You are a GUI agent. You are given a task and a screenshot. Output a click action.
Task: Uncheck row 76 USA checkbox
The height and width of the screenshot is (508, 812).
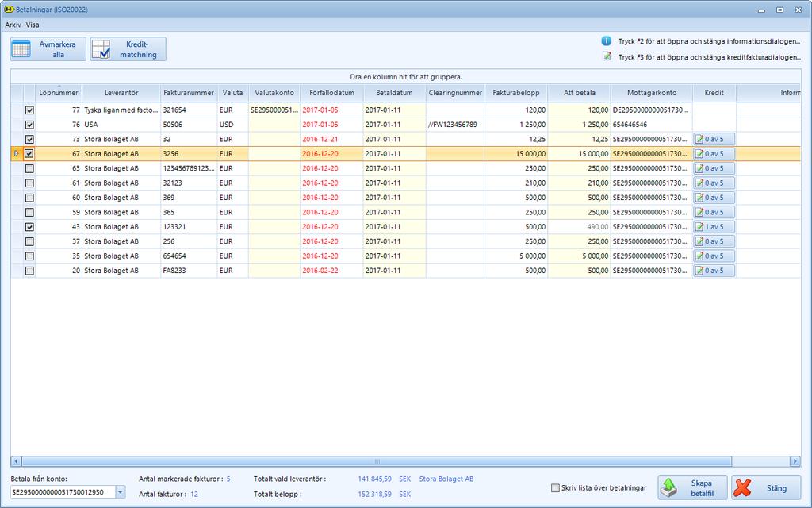pyautogui.click(x=29, y=125)
